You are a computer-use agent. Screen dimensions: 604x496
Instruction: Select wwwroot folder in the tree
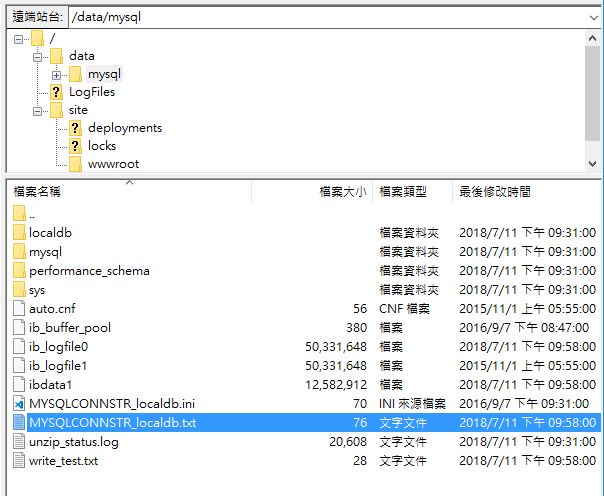[x=113, y=164]
